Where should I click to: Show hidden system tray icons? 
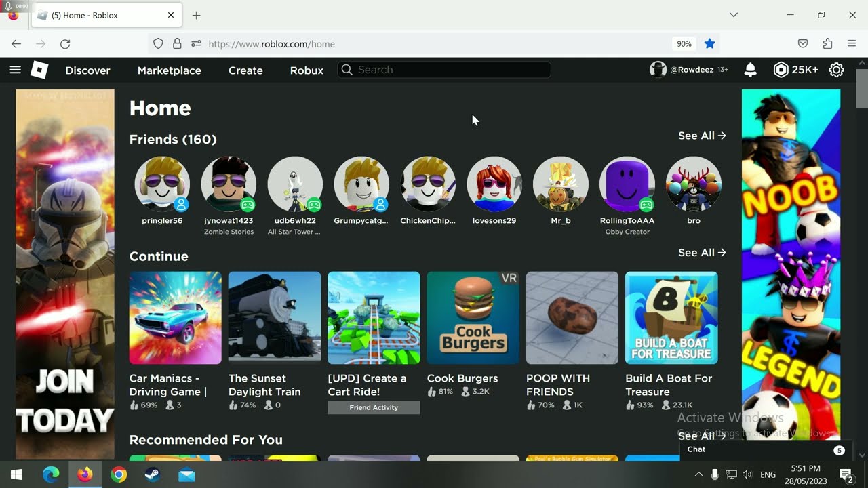pyautogui.click(x=698, y=474)
